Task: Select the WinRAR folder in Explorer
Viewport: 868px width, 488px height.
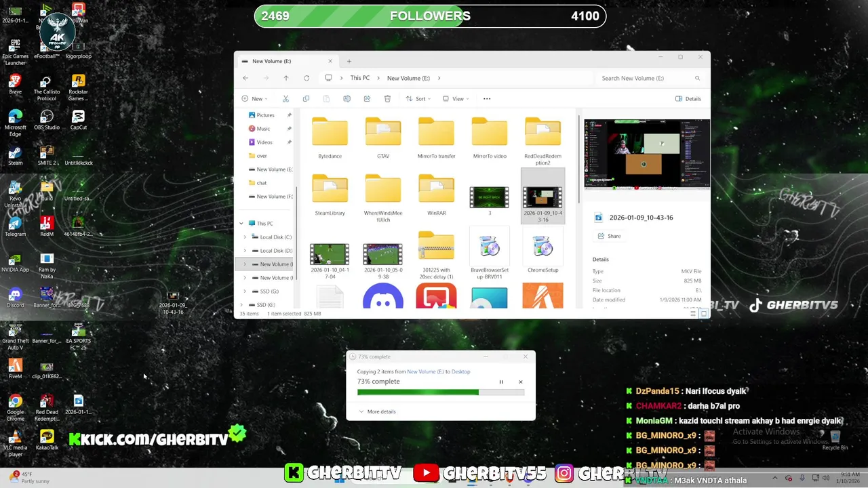Action: point(436,195)
